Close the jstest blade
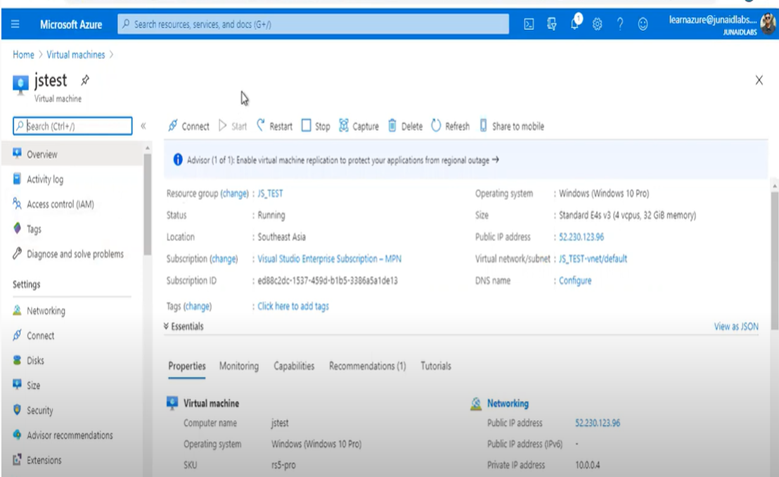The height and width of the screenshot is (477, 779). pyautogui.click(x=759, y=80)
